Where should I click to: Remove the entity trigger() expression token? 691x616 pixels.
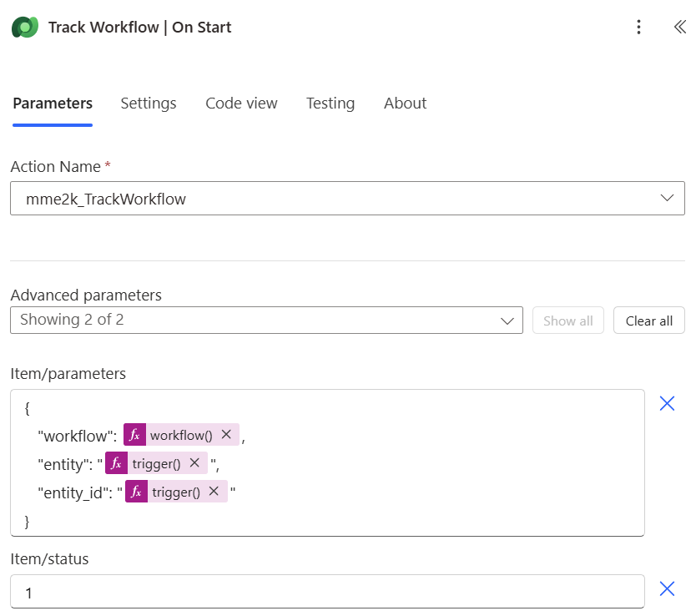point(194,463)
